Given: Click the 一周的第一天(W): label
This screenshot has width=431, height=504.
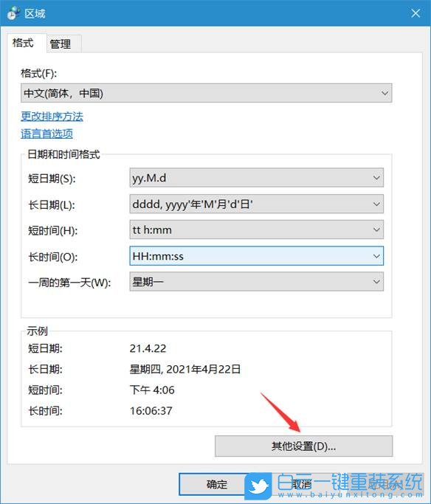Looking at the screenshot, I should (x=69, y=283).
